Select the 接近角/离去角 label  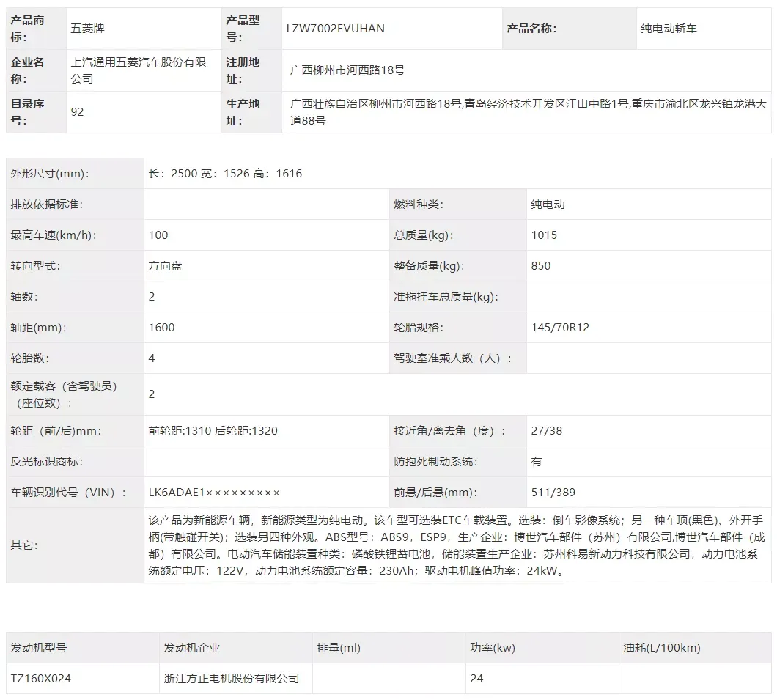point(449,430)
